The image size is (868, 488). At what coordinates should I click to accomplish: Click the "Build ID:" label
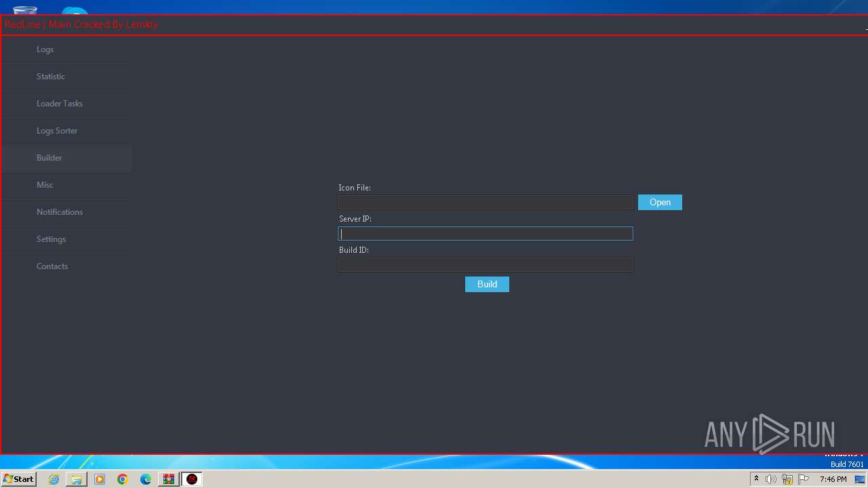[x=354, y=250]
